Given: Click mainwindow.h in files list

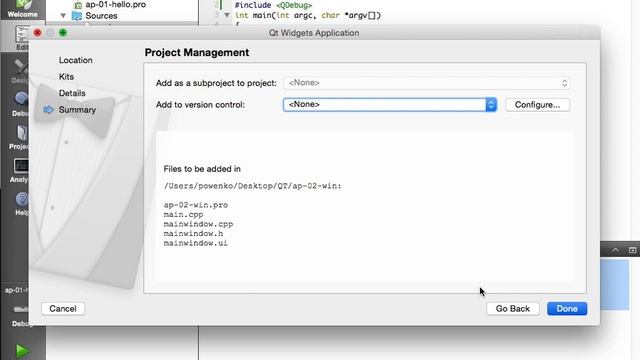Looking at the screenshot, I should [193, 233].
